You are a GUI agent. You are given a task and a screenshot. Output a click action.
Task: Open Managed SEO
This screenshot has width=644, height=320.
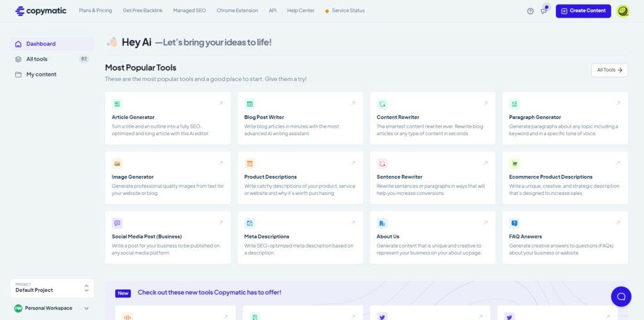[x=189, y=11]
